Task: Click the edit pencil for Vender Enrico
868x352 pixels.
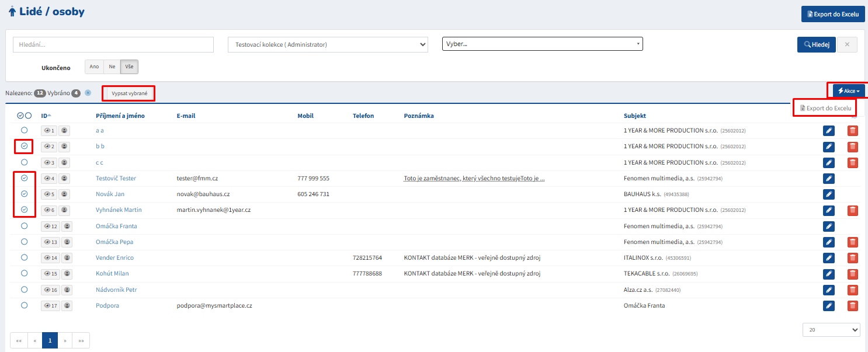Action: [x=828, y=257]
